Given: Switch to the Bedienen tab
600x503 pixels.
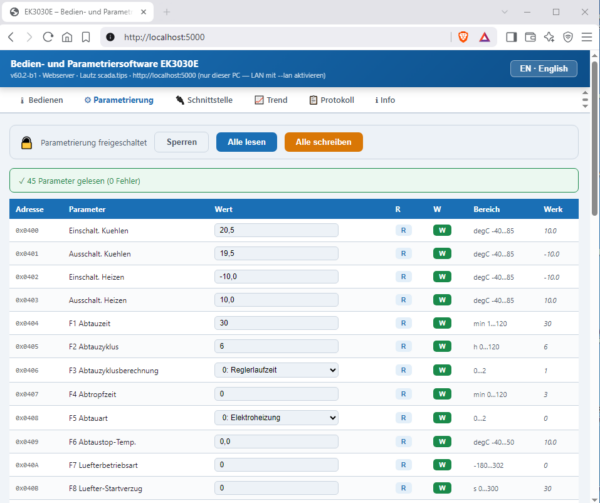Looking at the screenshot, I should tap(41, 100).
